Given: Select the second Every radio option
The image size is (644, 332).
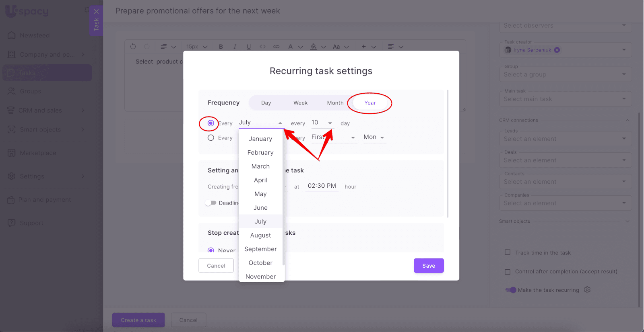Looking at the screenshot, I should tap(211, 138).
